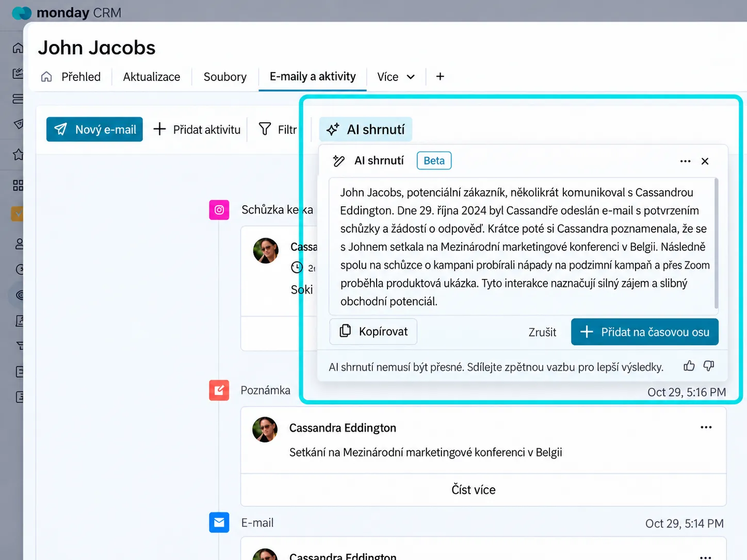Click the summary text scrollbar
Viewport: 747px width, 560px height.
[716, 243]
